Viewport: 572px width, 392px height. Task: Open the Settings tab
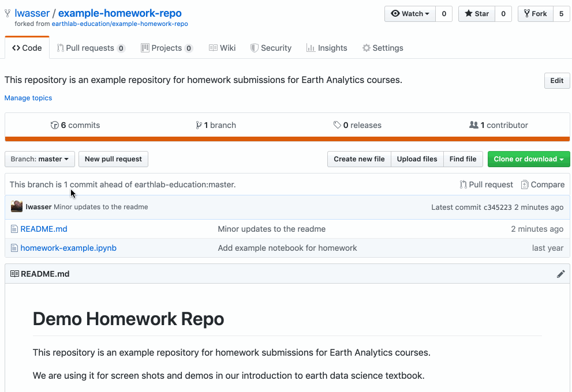pyautogui.click(x=382, y=48)
